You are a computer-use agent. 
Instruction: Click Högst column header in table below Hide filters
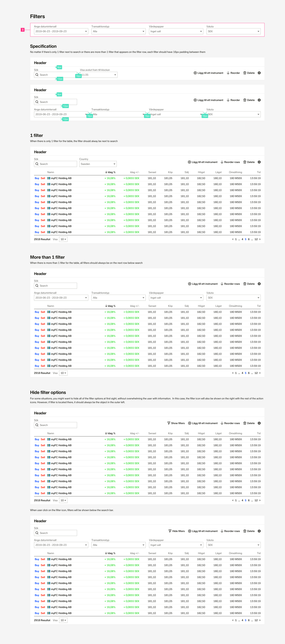click(201, 553)
